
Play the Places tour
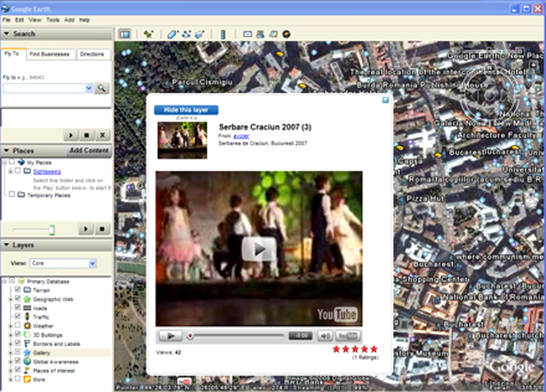(x=86, y=229)
